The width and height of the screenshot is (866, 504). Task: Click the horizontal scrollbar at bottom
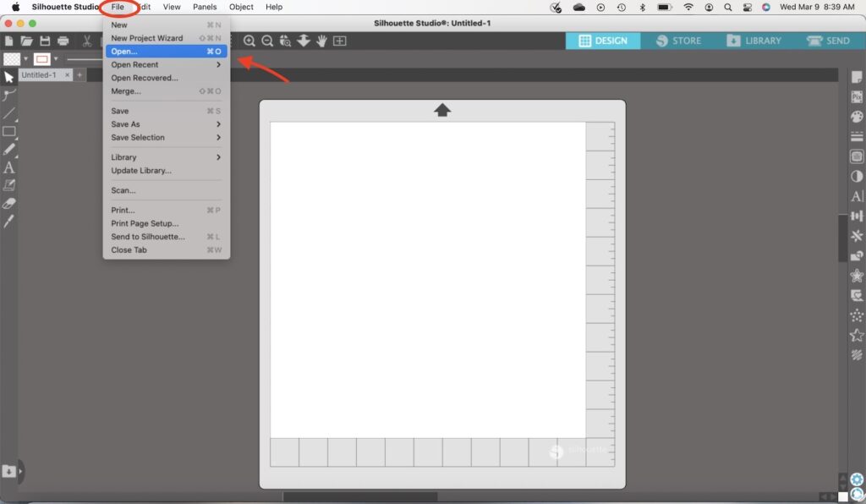point(360,497)
